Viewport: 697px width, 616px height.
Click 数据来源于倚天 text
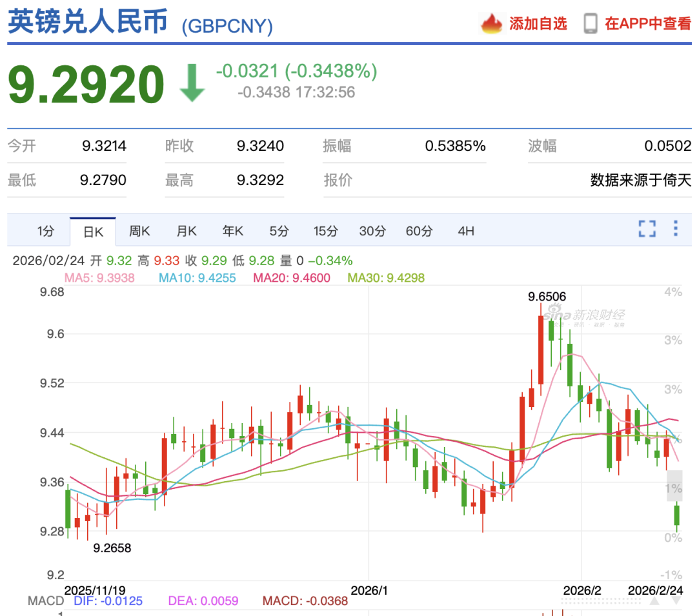point(641,180)
